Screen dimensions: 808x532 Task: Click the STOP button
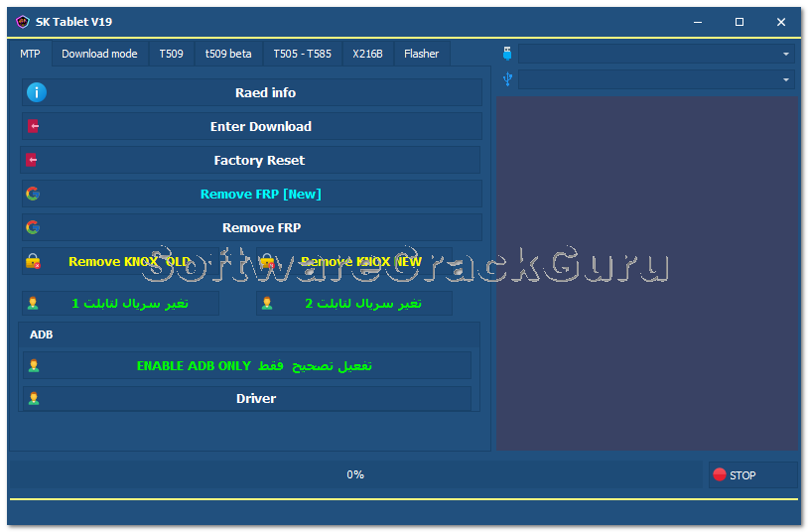(x=752, y=474)
